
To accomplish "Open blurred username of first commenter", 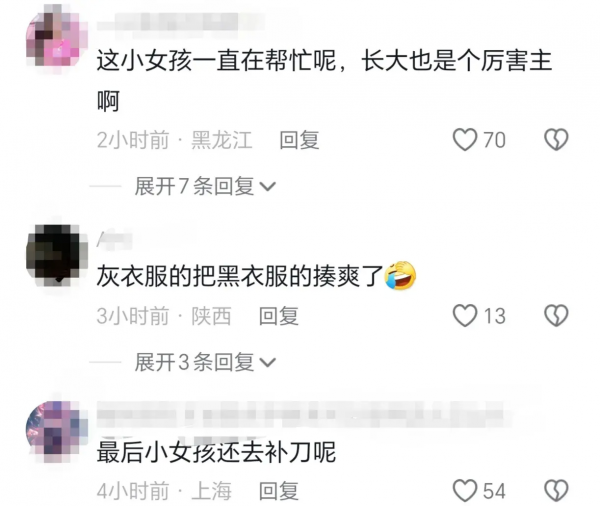I will click(x=180, y=22).
